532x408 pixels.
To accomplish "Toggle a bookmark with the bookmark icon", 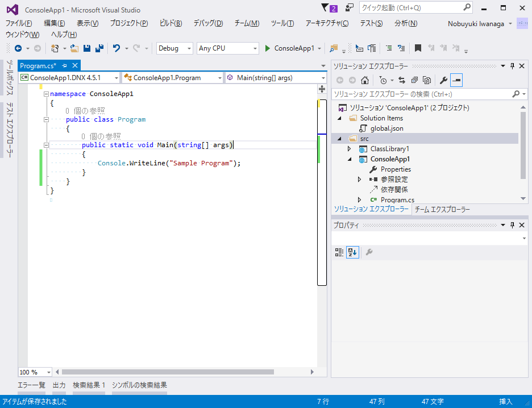I will [x=418, y=48].
